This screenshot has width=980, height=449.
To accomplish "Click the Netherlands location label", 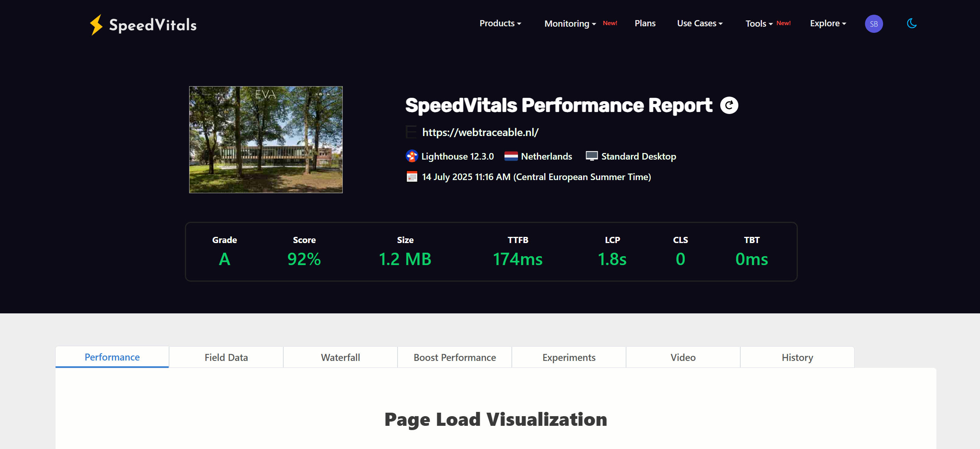I will click(x=547, y=156).
